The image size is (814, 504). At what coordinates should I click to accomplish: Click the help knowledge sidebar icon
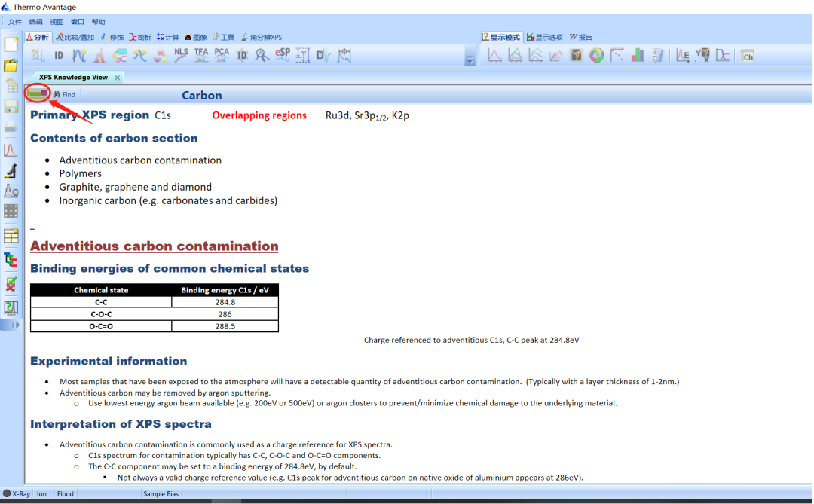(x=11, y=308)
